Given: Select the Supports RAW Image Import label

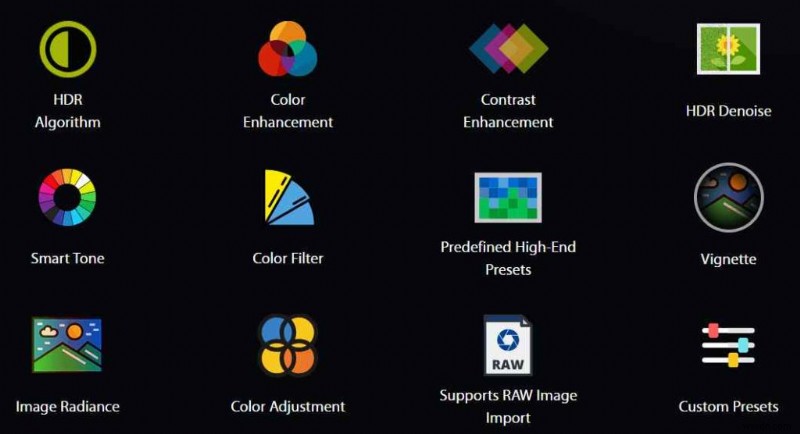Looking at the screenshot, I should (508, 406).
